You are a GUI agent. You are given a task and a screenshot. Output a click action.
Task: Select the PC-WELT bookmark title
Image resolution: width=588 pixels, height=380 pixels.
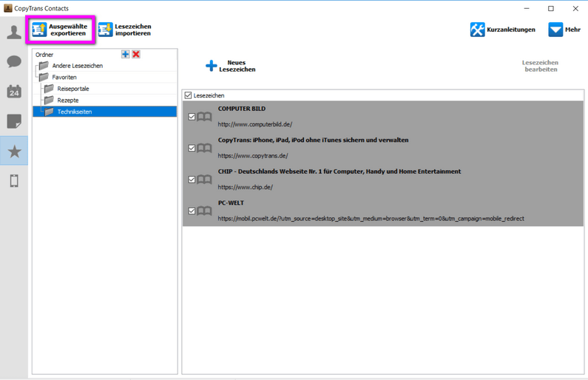tap(231, 203)
